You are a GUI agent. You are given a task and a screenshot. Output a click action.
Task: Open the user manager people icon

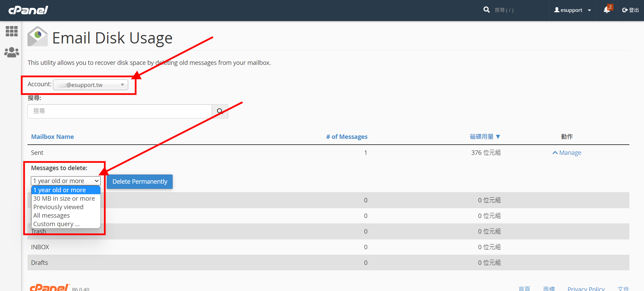[x=12, y=52]
